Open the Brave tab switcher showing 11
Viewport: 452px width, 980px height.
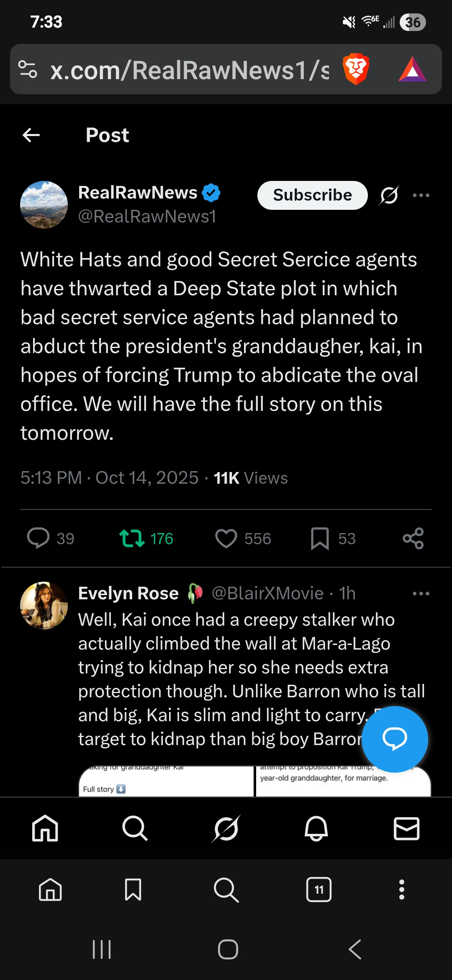pyautogui.click(x=319, y=890)
